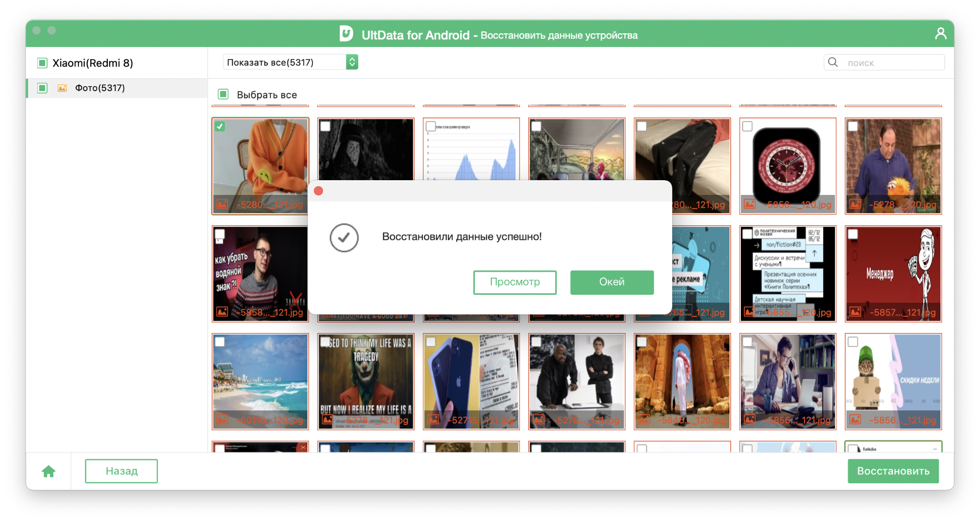Open the Показать все(5317) dropdown
This screenshot has width=980, height=522.
pyautogui.click(x=291, y=62)
